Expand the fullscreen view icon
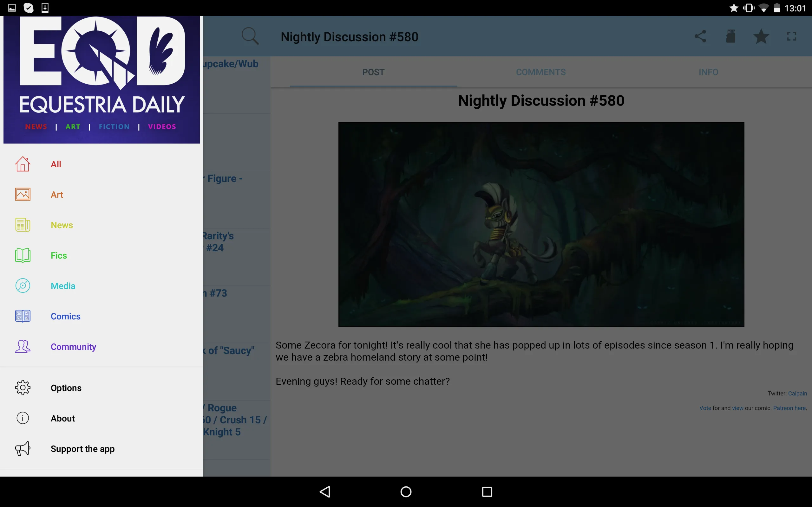This screenshot has width=812, height=507. tap(792, 36)
